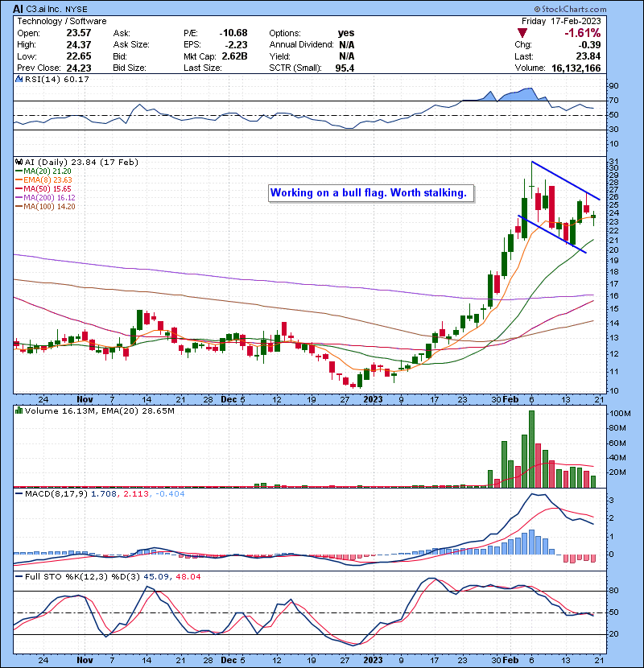Viewport: 644px width, 668px height.
Task: Click the 90 label on RSI axis
Action: (613, 86)
